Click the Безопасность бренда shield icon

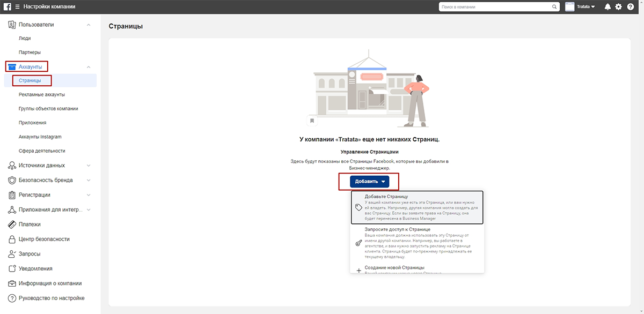pos(12,180)
